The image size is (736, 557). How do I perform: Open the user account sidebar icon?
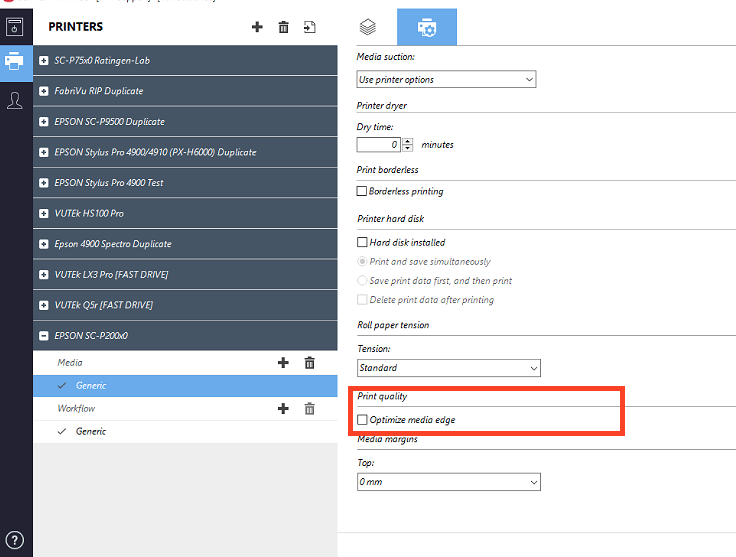tap(15, 100)
